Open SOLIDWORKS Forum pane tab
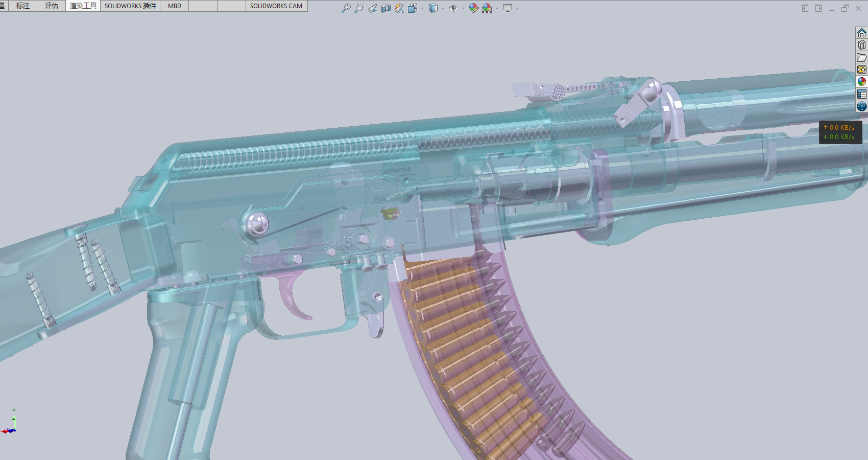This screenshot has width=868, height=460. [x=862, y=106]
